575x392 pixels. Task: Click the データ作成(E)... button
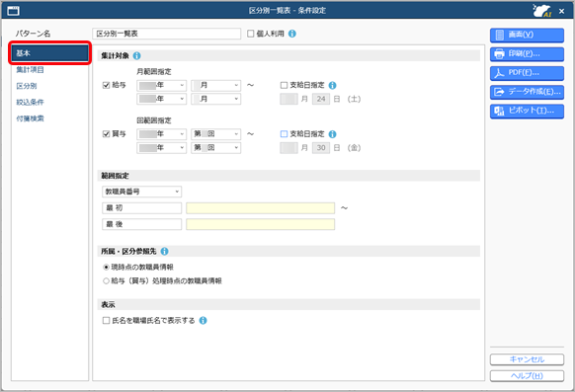527,92
